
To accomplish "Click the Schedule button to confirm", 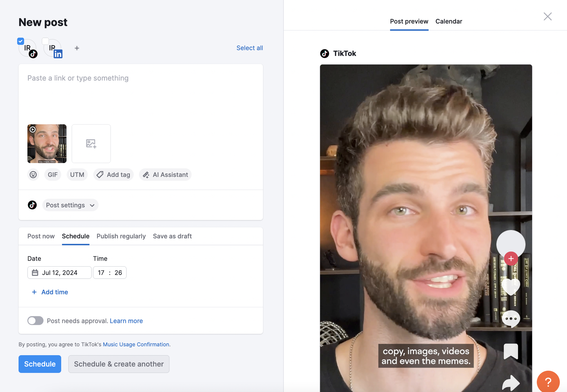I will 40,364.
